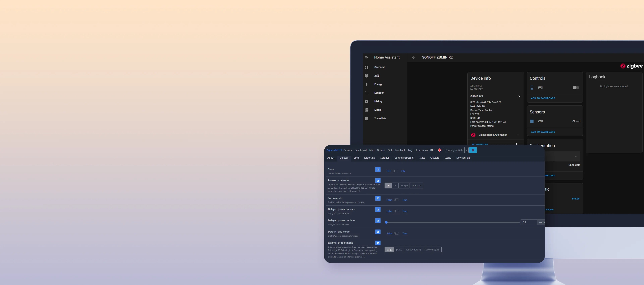Click the History sidebar icon
This screenshot has height=285, width=644.
coord(366,101)
